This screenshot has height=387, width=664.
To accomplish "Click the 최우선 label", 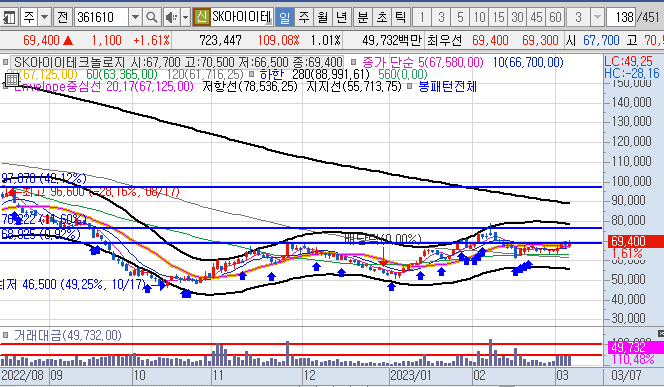I will point(444,41).
